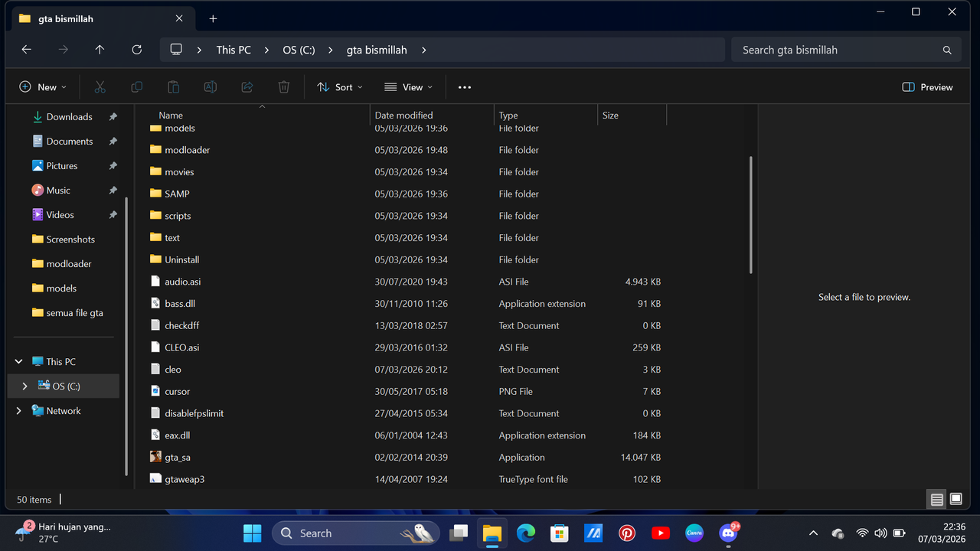Toggle the Preview pane button
The width and height of the screenshot is (980, 551).
928,87
